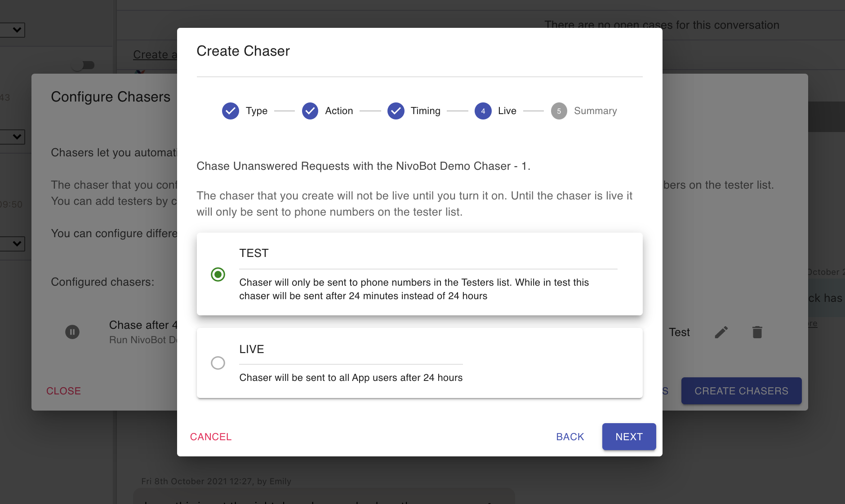Select the LIVE radio button

coord(218,363)
